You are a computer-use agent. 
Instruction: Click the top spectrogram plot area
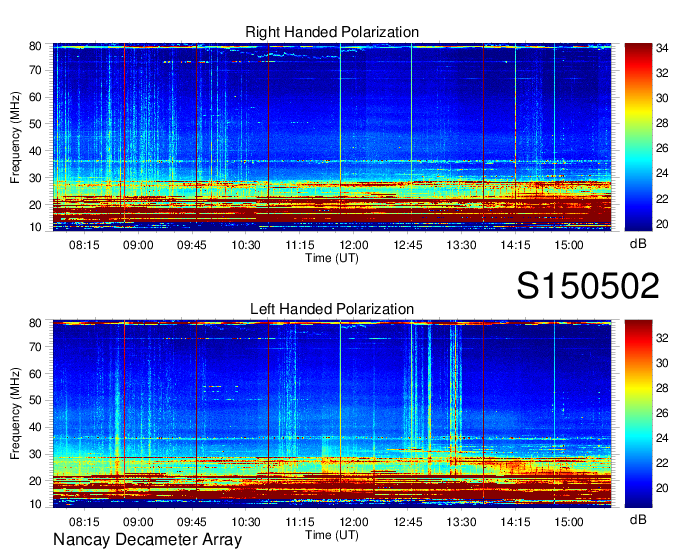332,137
